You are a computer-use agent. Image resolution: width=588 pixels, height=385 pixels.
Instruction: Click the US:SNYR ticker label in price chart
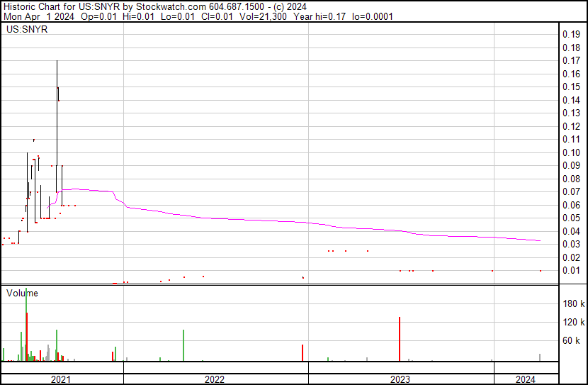click(26, 30)
